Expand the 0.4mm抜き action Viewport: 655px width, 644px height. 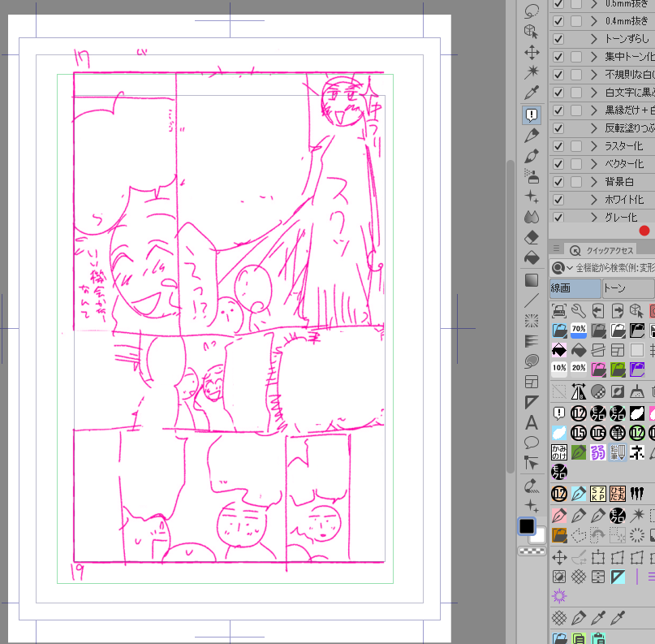594,21
